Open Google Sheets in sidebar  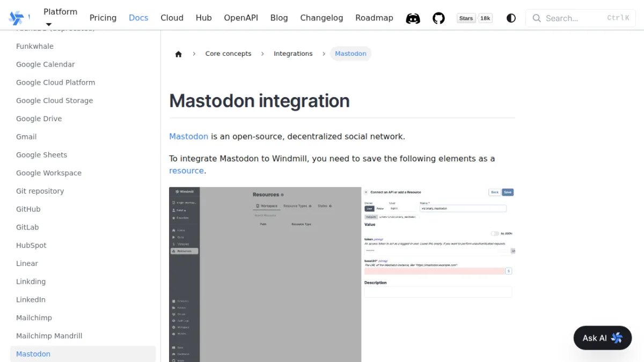tap(41, 155)
